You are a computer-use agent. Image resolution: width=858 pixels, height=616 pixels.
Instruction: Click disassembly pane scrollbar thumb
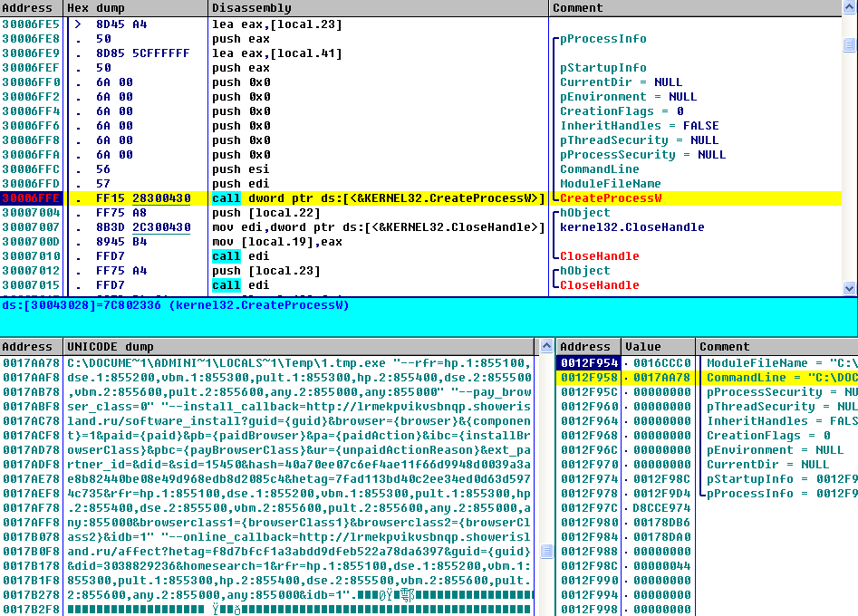(849, 43)
